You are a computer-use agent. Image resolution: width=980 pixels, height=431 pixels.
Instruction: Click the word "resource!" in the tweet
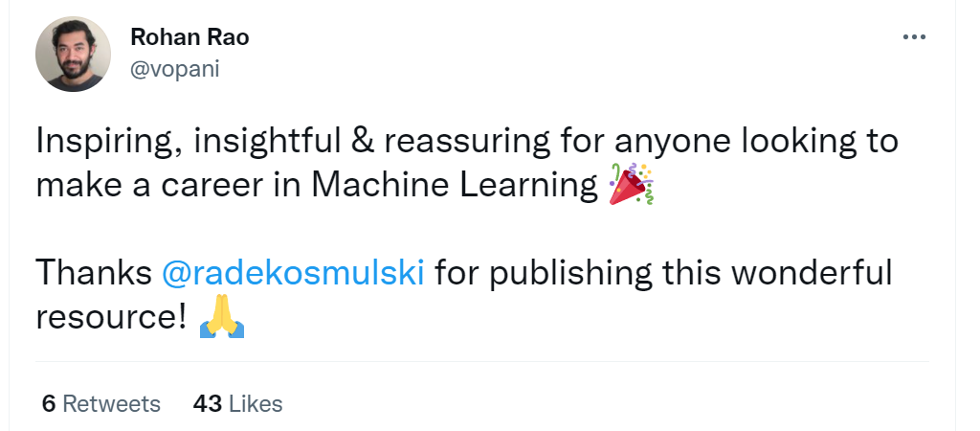pos(110,317)
